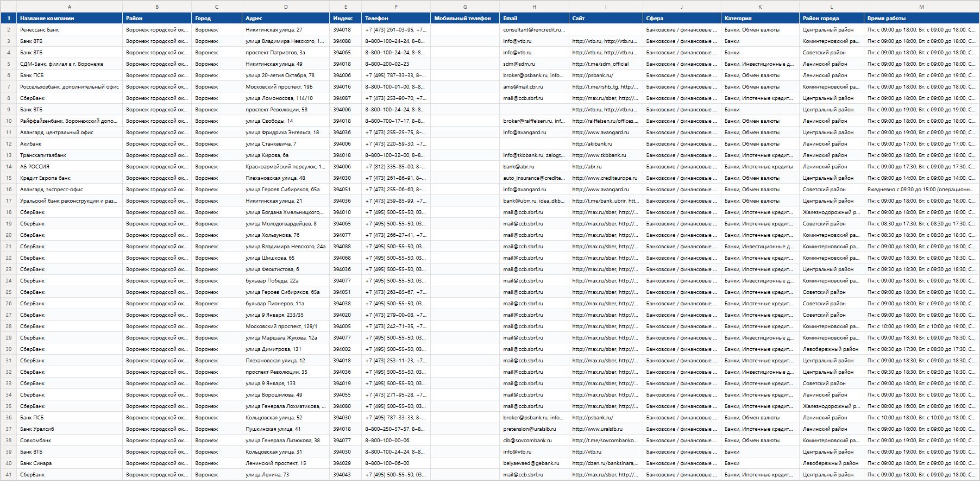Select phone cell '8–800–100–06–00'

[396, 463]
